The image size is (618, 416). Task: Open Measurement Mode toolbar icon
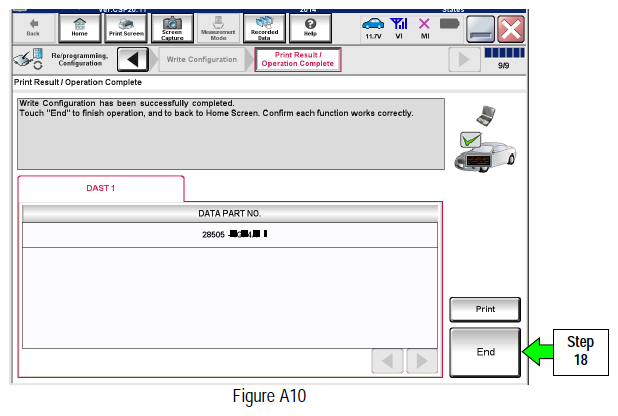tap(218, 28)
